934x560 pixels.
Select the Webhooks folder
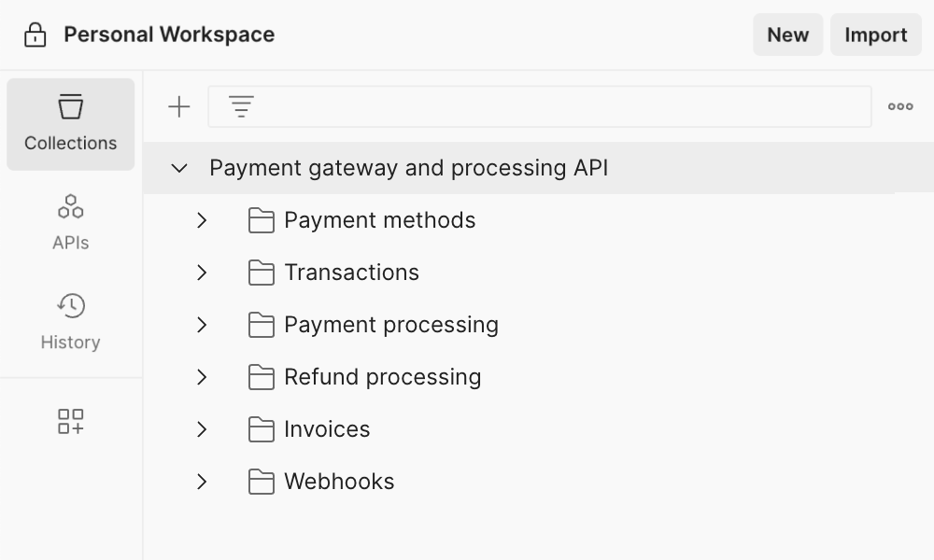(339, 482)
